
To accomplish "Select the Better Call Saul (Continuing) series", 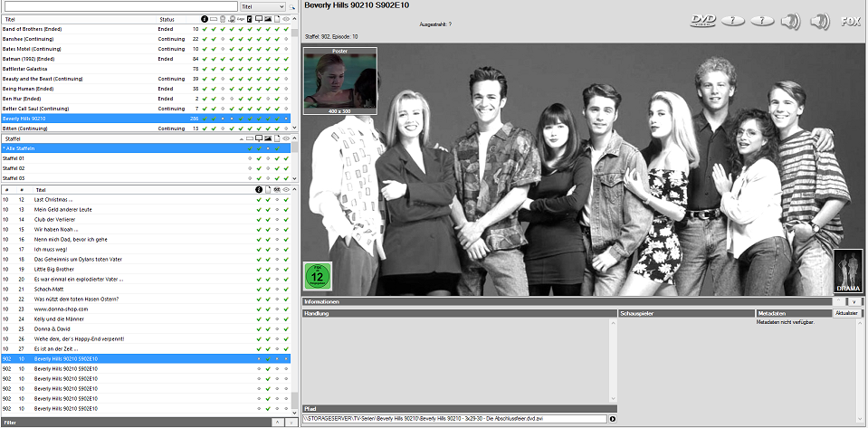I will 146,109.
